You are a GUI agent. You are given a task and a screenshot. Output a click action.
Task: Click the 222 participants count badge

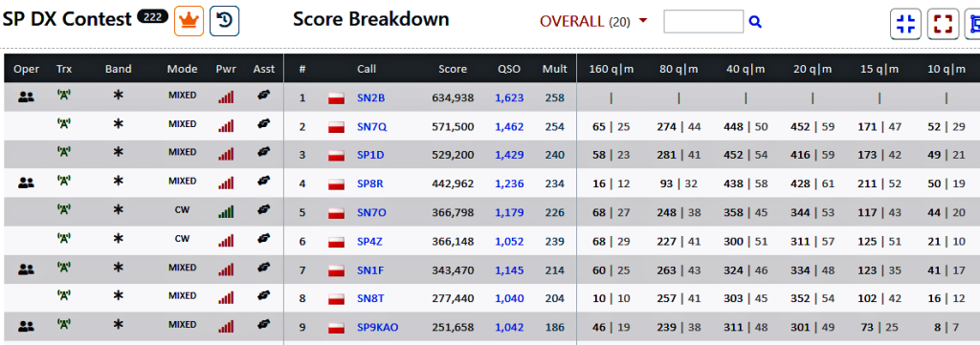click(x=153, y=17)
